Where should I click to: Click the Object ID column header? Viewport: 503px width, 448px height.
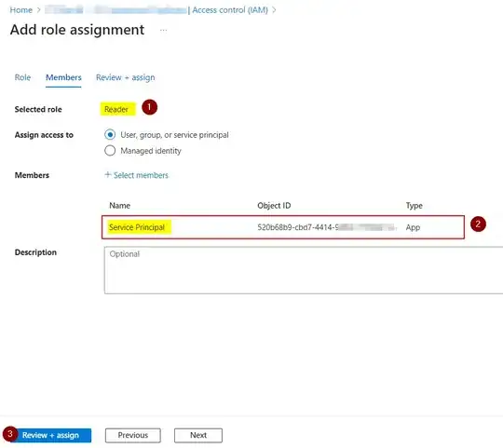coord(274,205)
